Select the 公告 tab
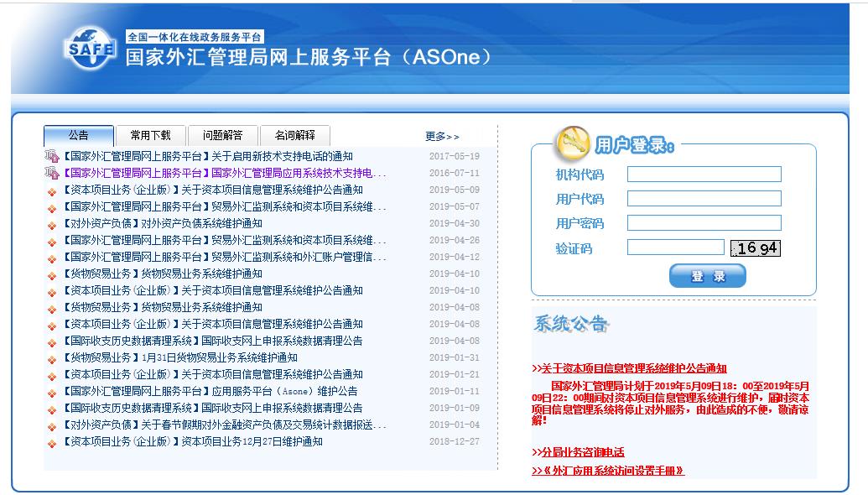 tap(78, 135)
